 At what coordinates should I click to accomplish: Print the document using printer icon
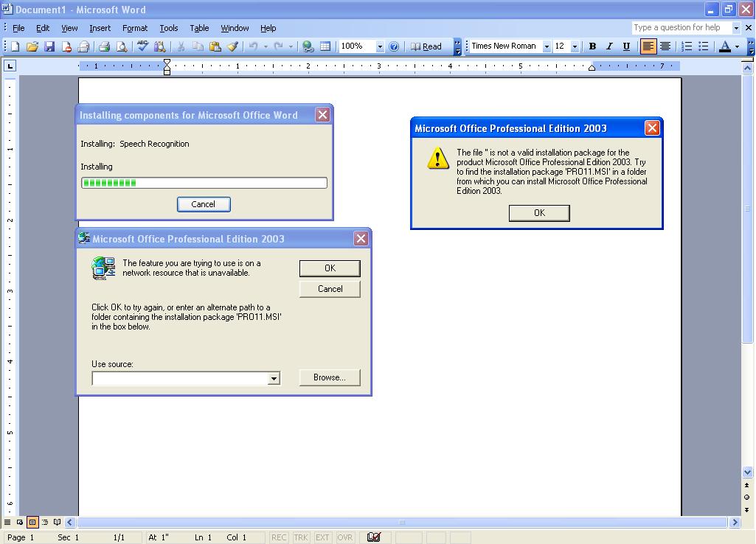coord(104,46)
